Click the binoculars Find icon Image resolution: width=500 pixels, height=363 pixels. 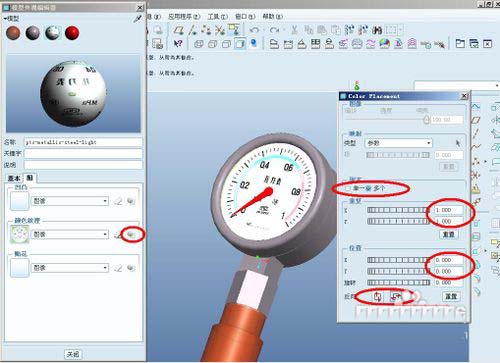[377, 30]
